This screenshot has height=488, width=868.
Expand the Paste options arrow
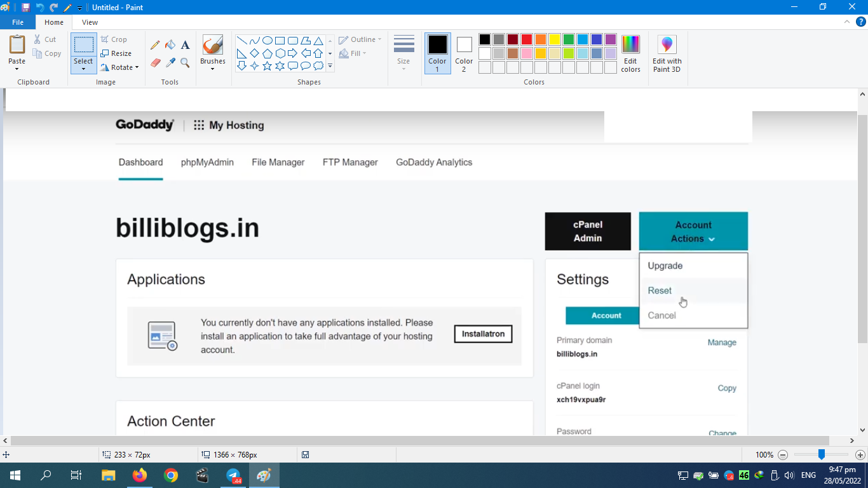point(17,69)
